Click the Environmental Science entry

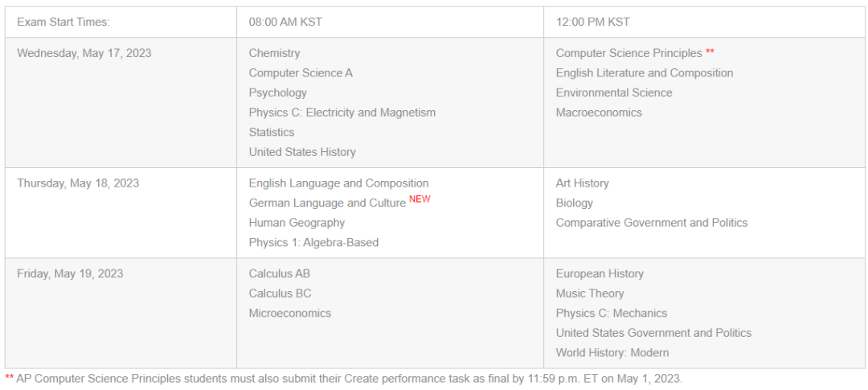[x=614, y=92]
